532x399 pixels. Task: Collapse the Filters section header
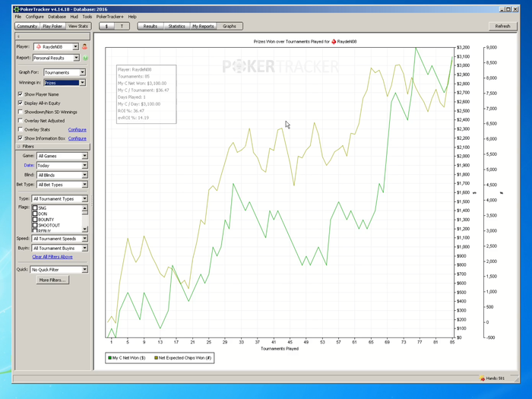18,147
